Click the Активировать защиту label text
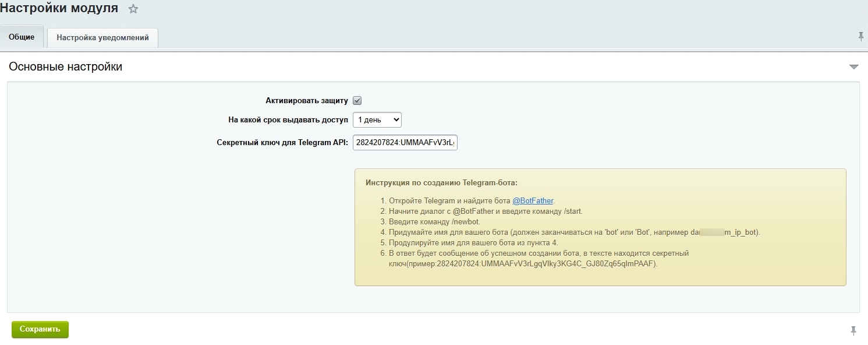 click(x=306, y=101)
